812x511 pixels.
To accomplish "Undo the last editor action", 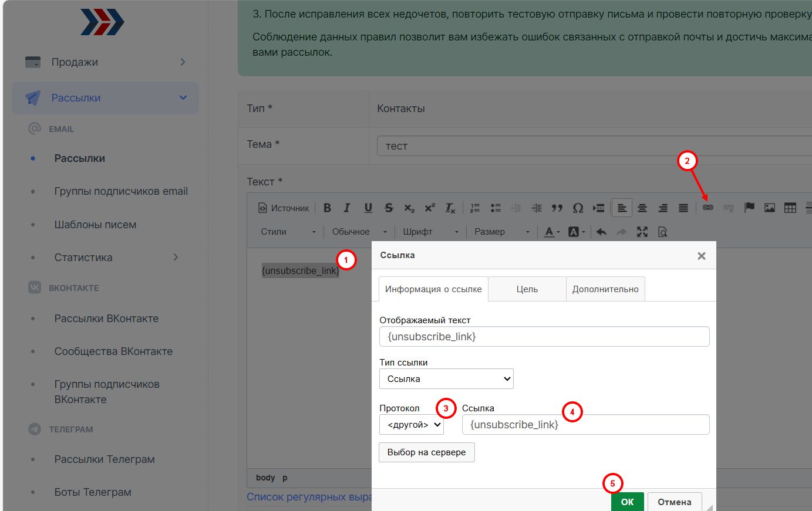I will point(601,232).
